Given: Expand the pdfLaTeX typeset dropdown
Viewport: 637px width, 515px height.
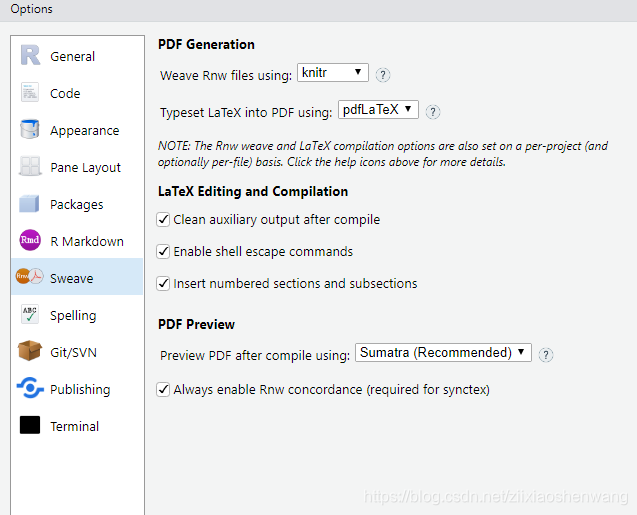Looking at the screenshot, I should coord(378,111).
